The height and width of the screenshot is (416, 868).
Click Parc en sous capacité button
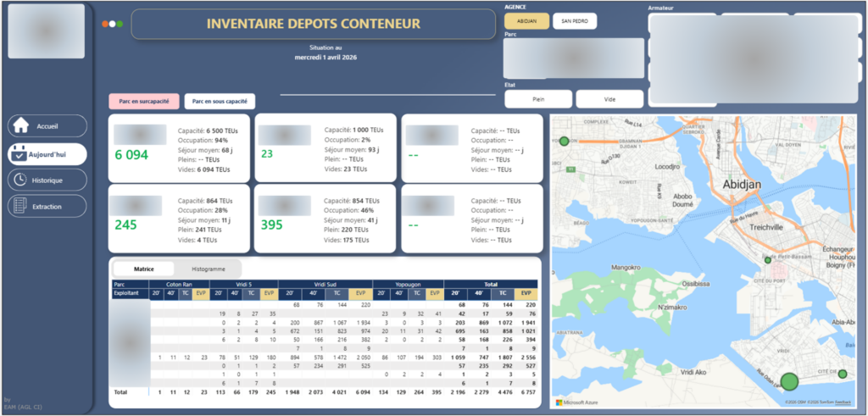point(220,101)
